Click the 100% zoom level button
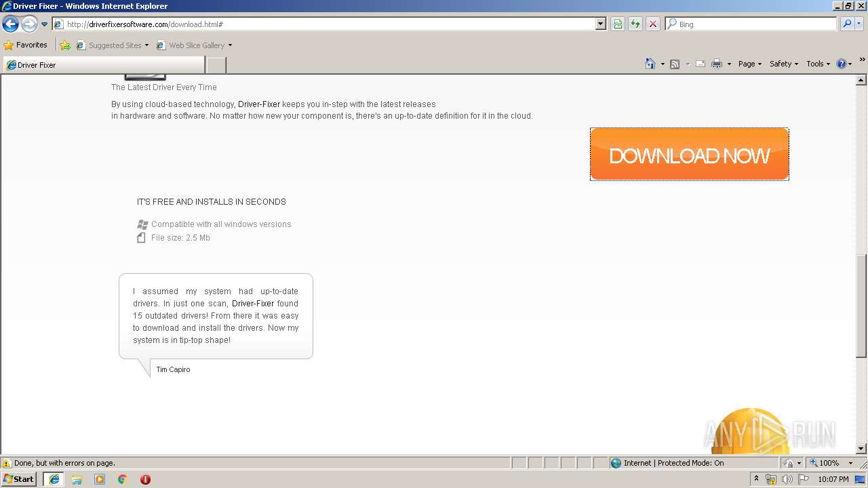The width and height of the screenshot is (868, 488). click(x=825, y=463)
